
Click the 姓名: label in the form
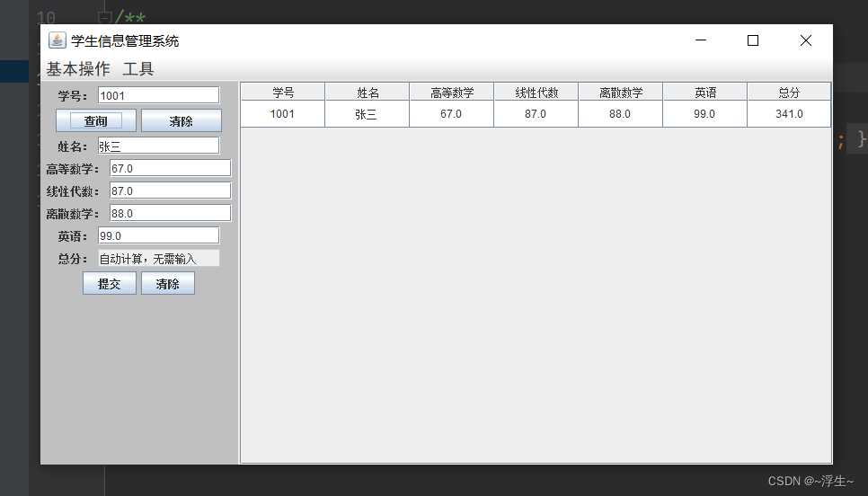(x=73, y=146)
